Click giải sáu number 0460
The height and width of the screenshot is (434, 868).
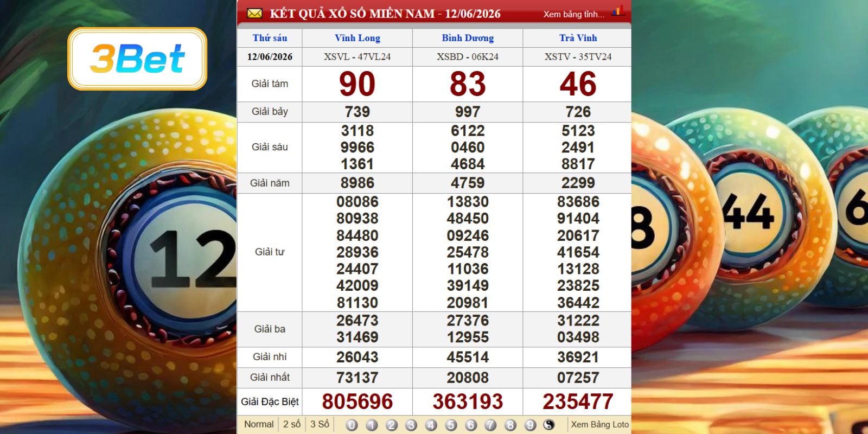pos(468,148)
